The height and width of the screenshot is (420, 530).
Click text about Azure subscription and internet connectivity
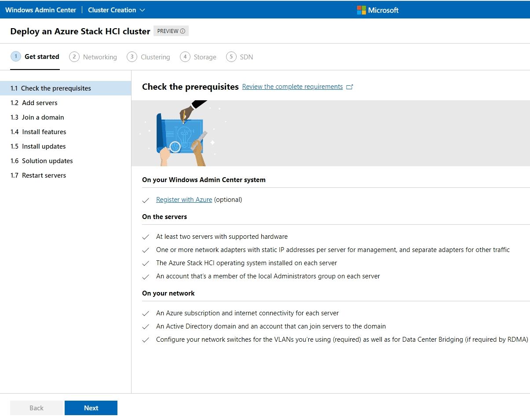248,313
